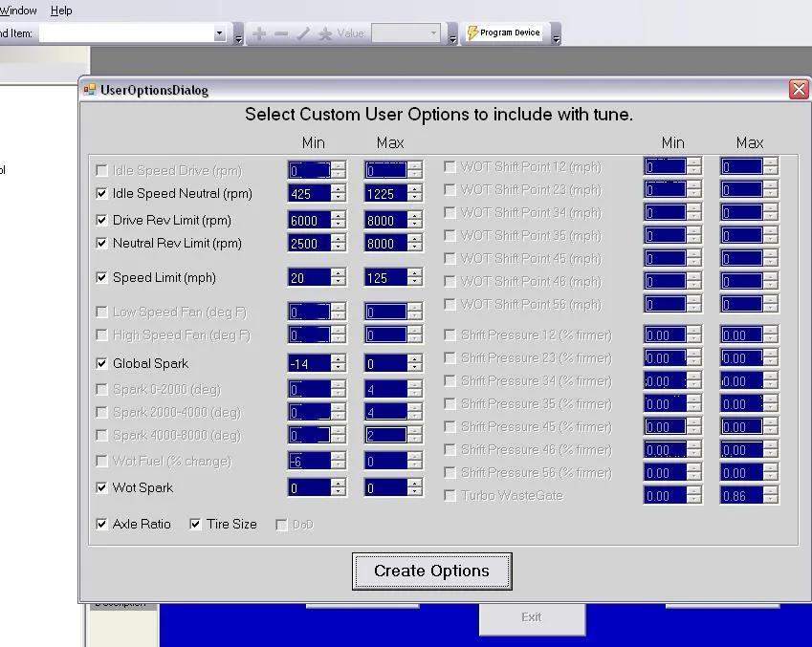Click the Wot Fuel (% change) checkbox
Screen dimensions: 812x647
coord(101,462)
